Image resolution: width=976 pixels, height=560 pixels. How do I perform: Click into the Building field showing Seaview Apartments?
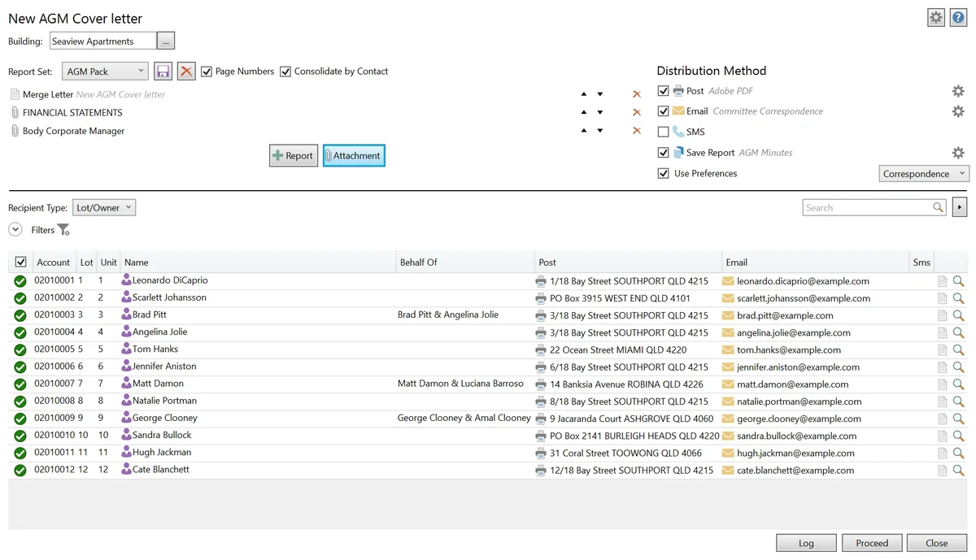pos(102,41)
